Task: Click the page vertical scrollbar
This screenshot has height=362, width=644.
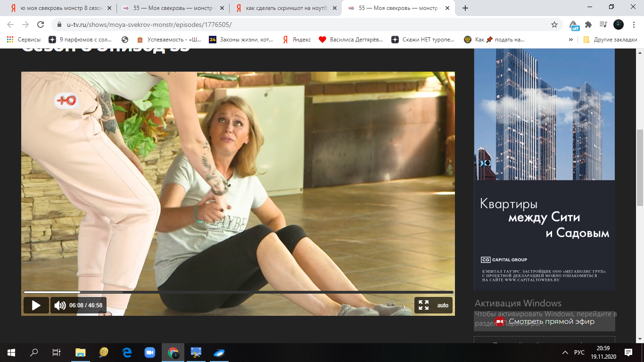Action: 640,167
